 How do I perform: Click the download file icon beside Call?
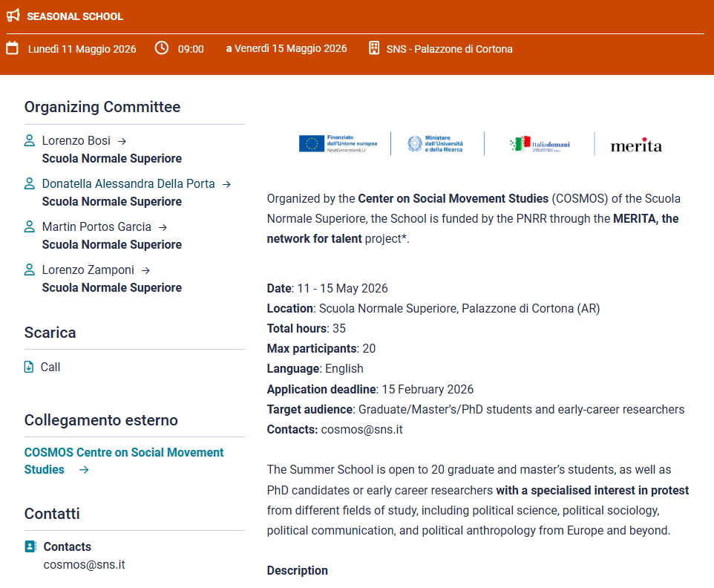coord(29,367)
